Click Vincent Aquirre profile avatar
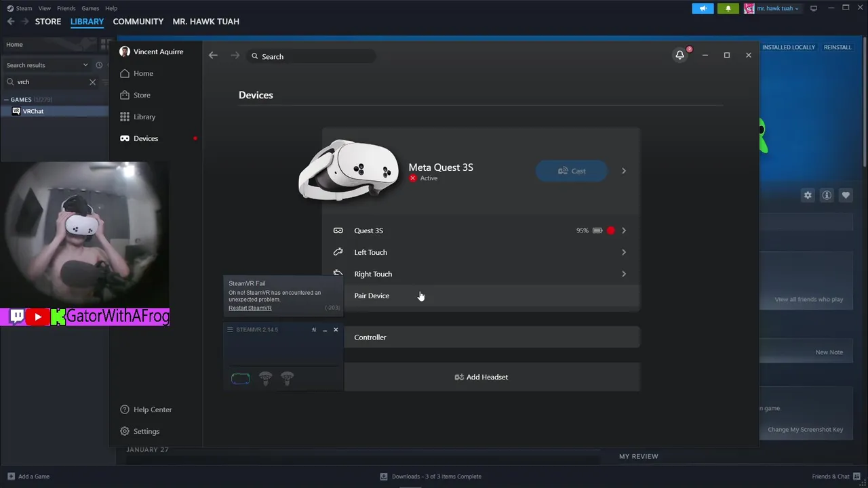 point(125,52)
